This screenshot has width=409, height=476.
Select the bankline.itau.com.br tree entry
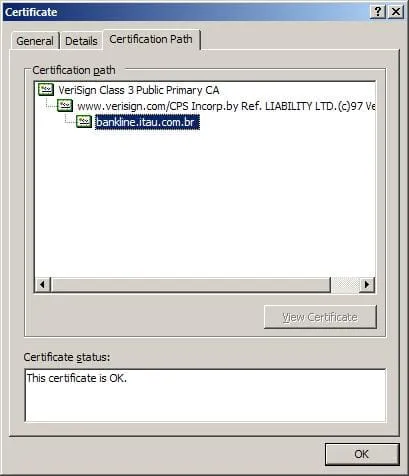[x=147, y=122]
